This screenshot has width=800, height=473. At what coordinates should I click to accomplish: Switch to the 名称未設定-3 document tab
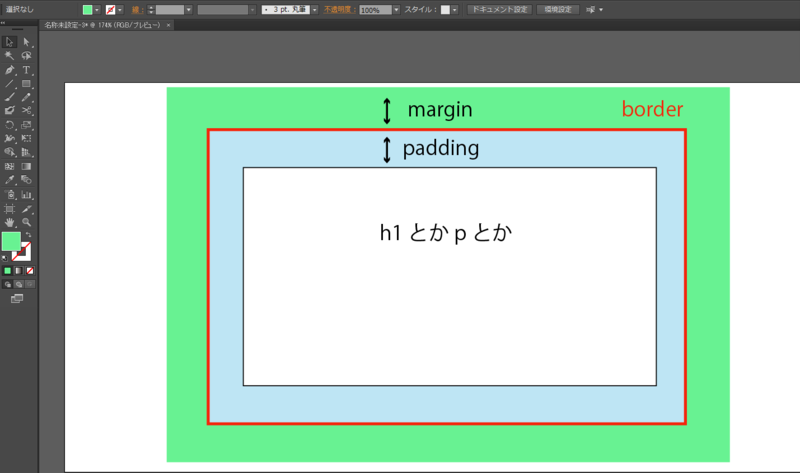pos(102,25)
